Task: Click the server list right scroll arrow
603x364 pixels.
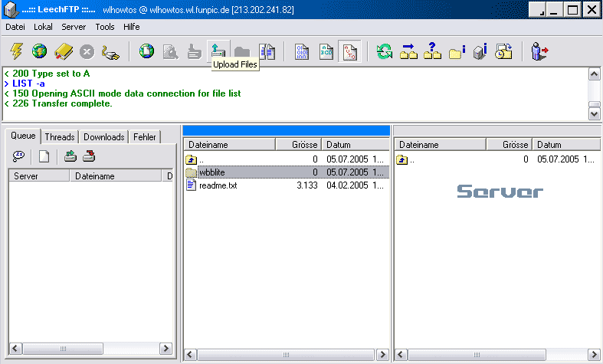Action: [x=593, y=354]
